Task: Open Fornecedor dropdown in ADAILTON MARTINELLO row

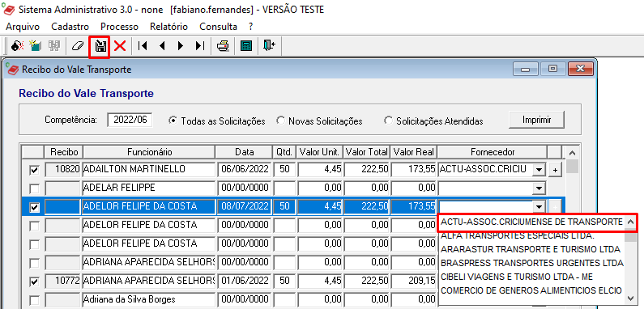Action: point(539,170)
